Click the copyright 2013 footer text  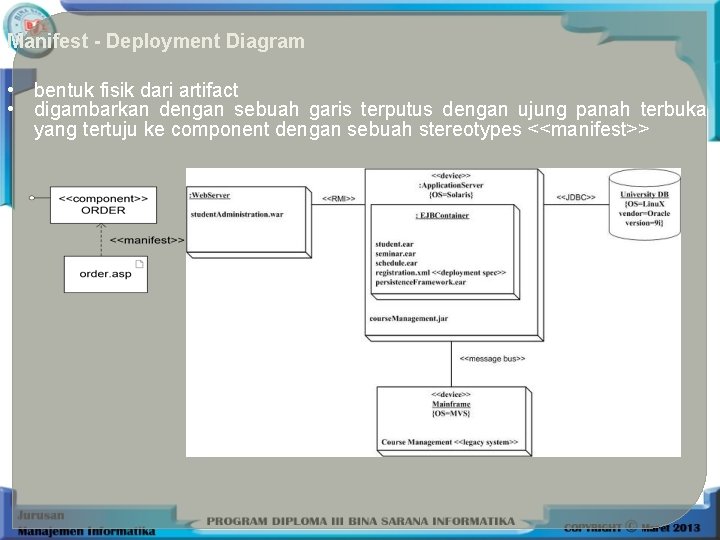632,527
